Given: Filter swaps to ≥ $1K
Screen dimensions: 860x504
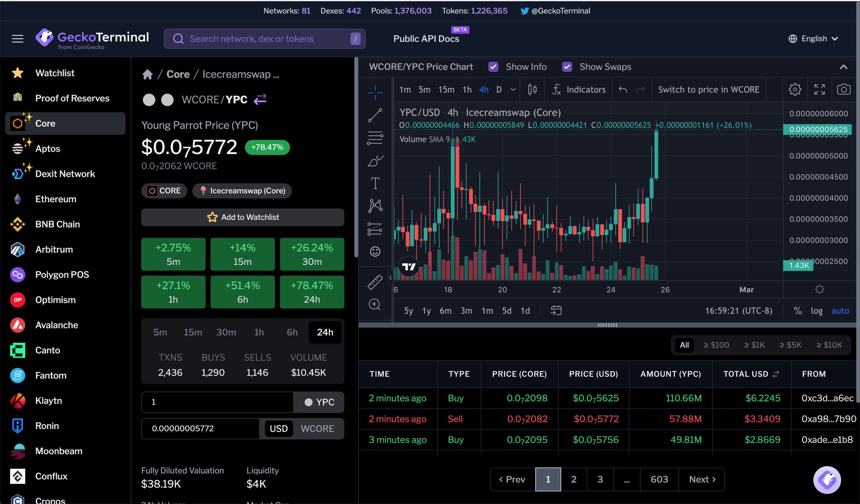Looking at the screenshot, I should tap(754, 345).
